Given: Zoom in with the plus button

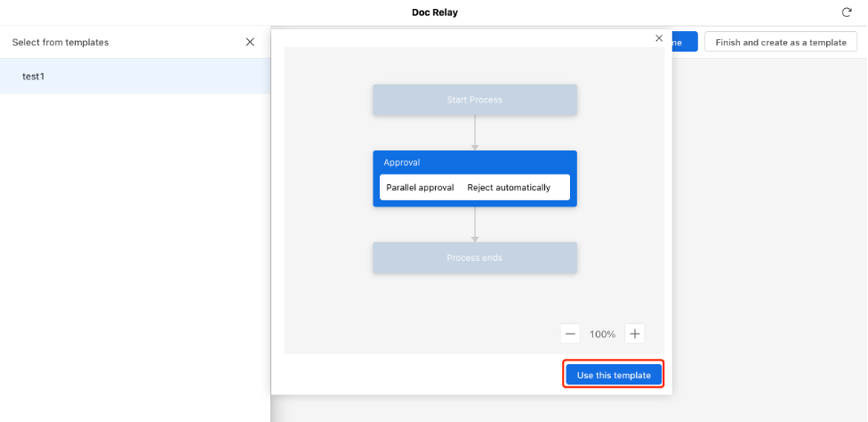Looking at the screenshot, I should (634, 334).
